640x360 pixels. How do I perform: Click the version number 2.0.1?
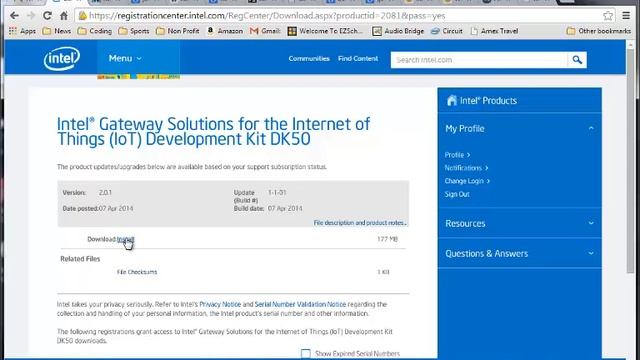105,193
